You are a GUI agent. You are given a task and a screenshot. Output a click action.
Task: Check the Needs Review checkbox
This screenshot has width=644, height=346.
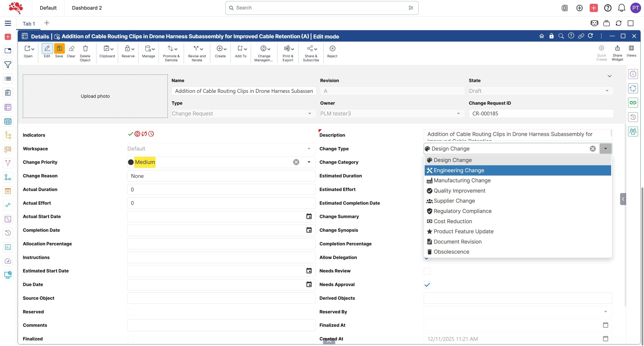click(427, 271)
